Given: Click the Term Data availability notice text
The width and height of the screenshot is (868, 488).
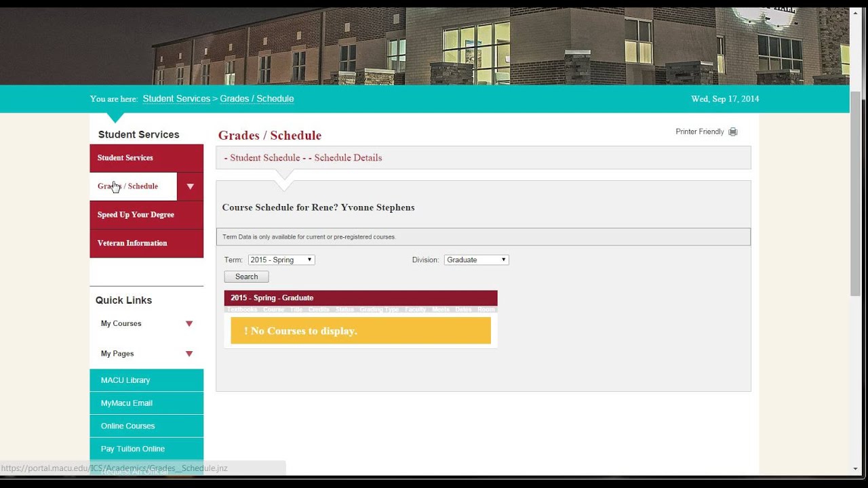Looking at the screenshot, I should (x=309, y=237).
